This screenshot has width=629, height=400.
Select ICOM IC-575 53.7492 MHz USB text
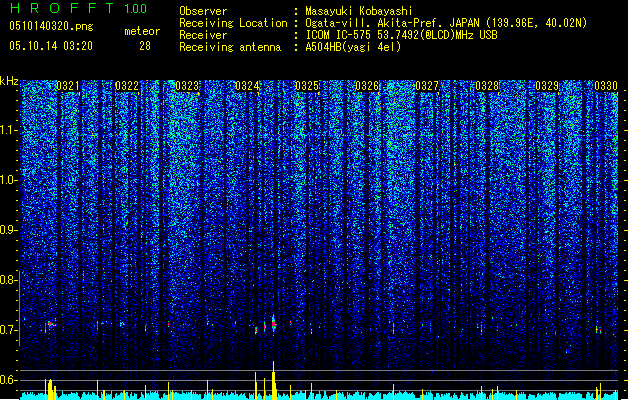tap(401, 35)
